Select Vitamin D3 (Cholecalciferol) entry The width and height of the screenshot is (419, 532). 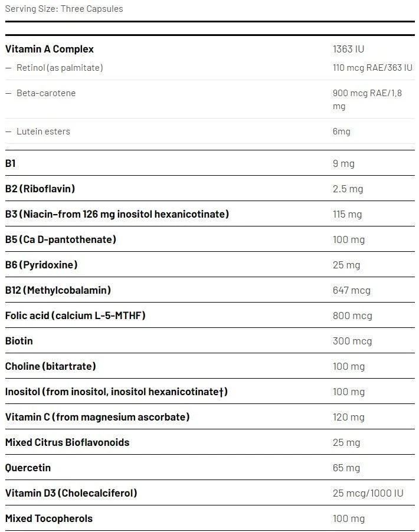pyautogui.click(x=210, y=492)
